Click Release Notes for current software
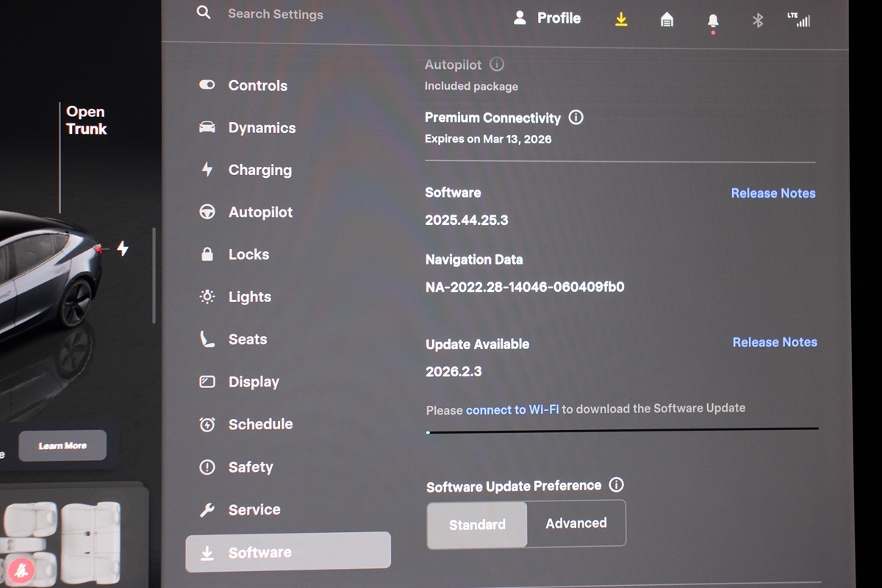Viewport: 882px width, 588px height. tap(773, 193)
